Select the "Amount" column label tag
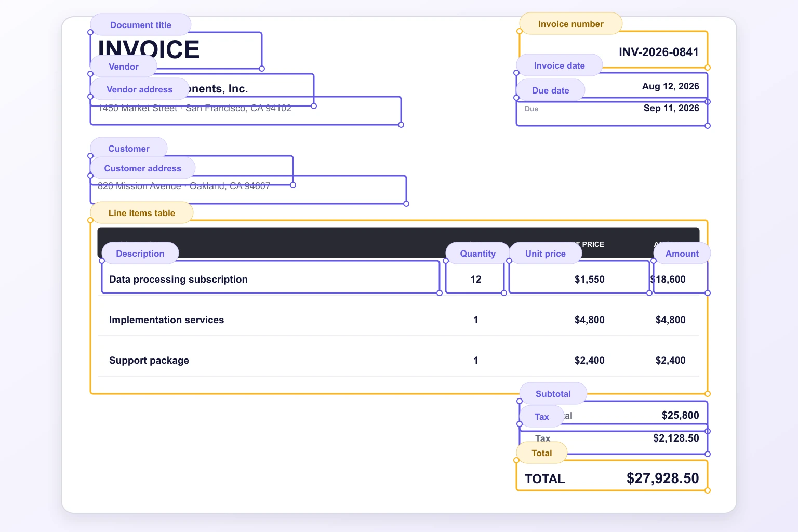This screenshot has height=532, width=798. click(x=682, y=254)
